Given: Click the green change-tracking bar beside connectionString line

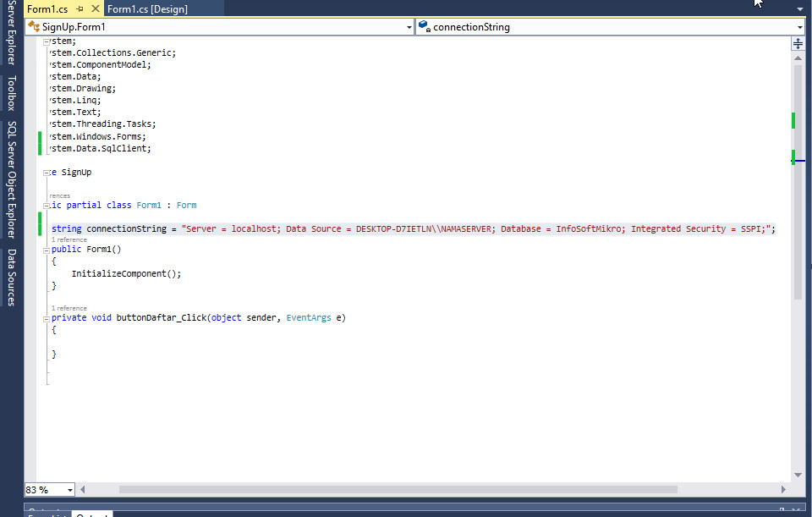Looking at the screenshot, I should tap(39, 225).
